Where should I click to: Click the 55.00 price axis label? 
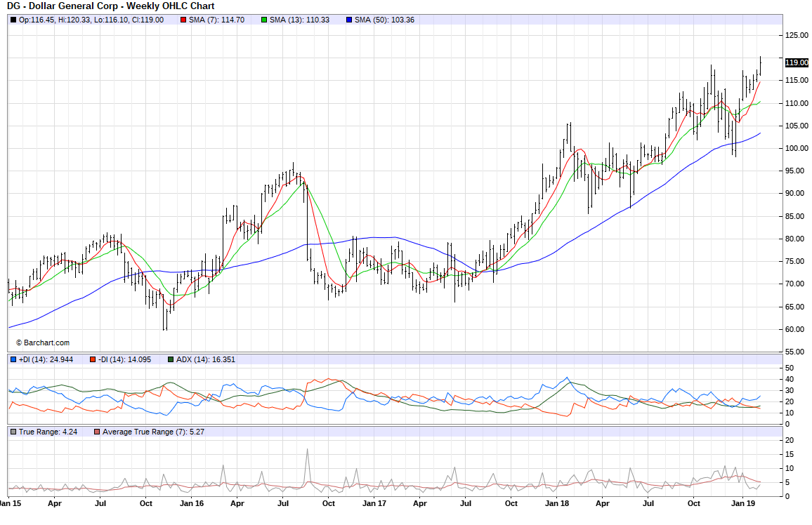pos(797,352)
